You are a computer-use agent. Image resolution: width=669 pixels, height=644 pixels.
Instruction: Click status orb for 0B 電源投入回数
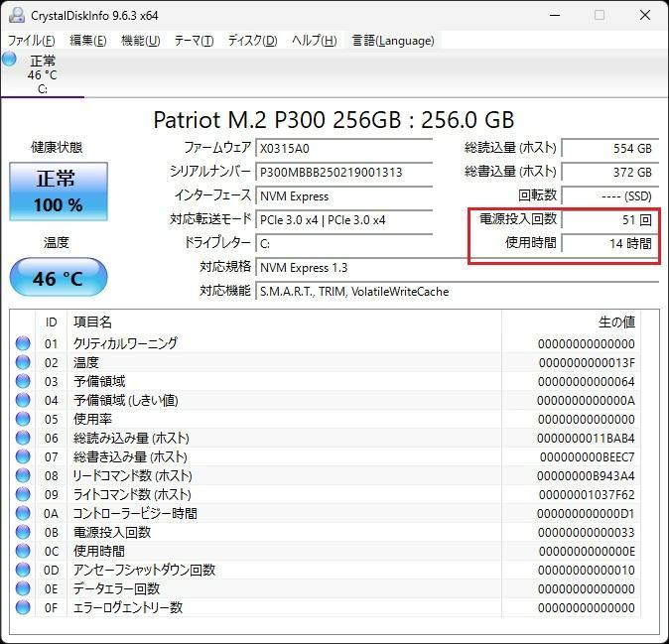point(23,532)
